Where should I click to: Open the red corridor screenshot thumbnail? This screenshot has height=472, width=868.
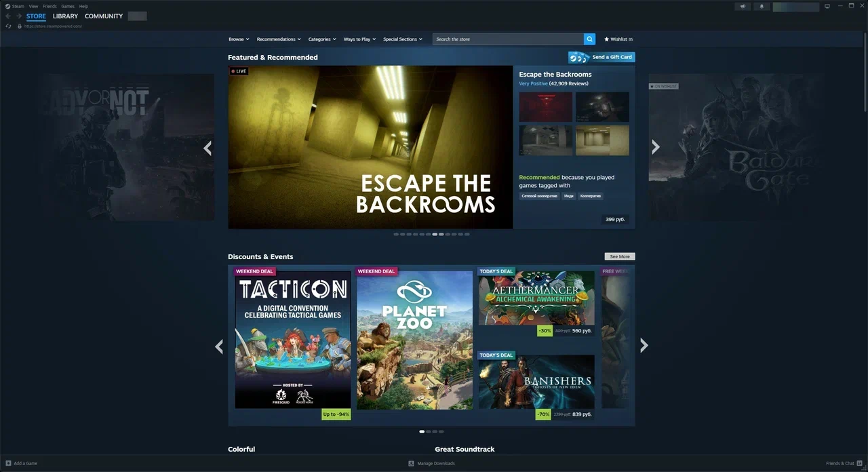(546, 107)
